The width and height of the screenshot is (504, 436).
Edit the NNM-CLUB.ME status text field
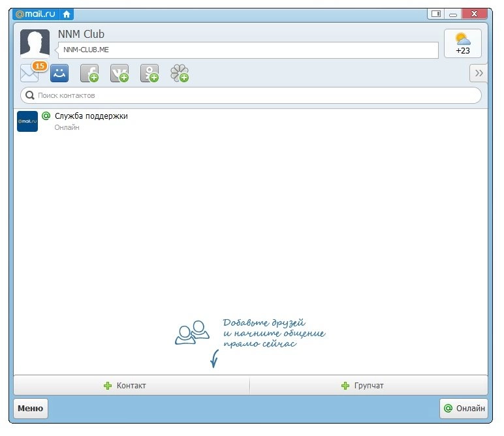point(248,50)
